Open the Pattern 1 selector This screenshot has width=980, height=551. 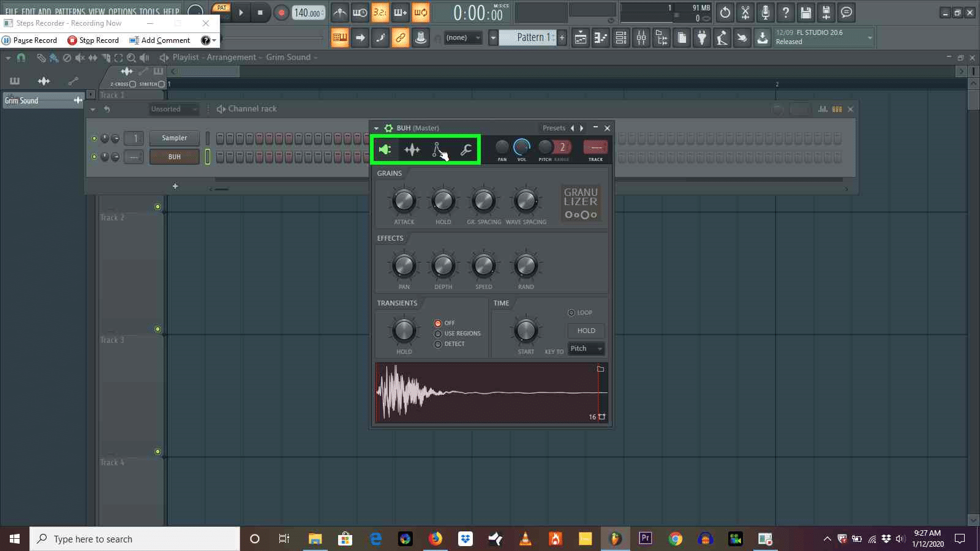tap(527, 38)
